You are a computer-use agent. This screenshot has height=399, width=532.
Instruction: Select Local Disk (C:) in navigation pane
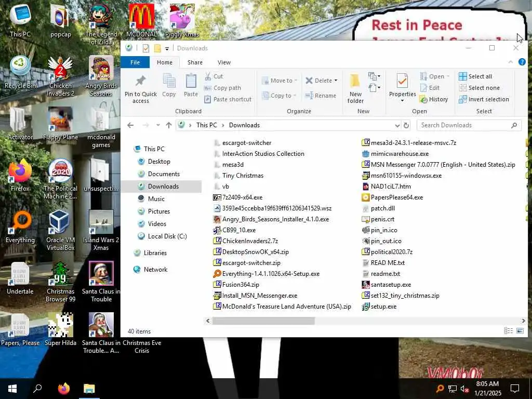pyautogui.click(x=167, y=236)
